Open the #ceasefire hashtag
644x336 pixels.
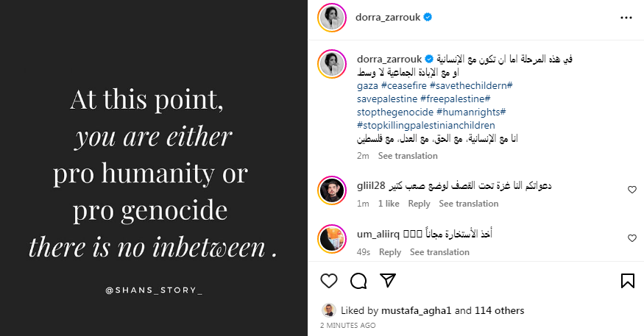pyautogui.click(x=403, y=86)
